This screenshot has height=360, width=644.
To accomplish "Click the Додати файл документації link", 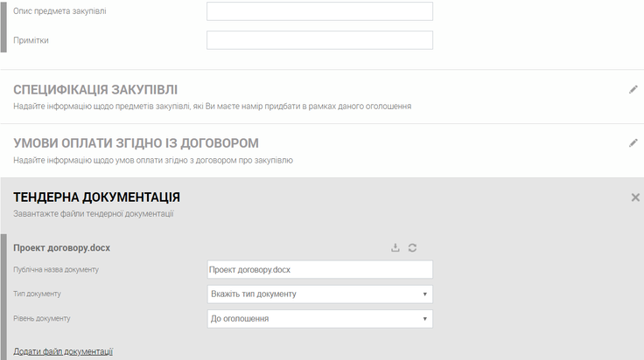I will (63, 351).
